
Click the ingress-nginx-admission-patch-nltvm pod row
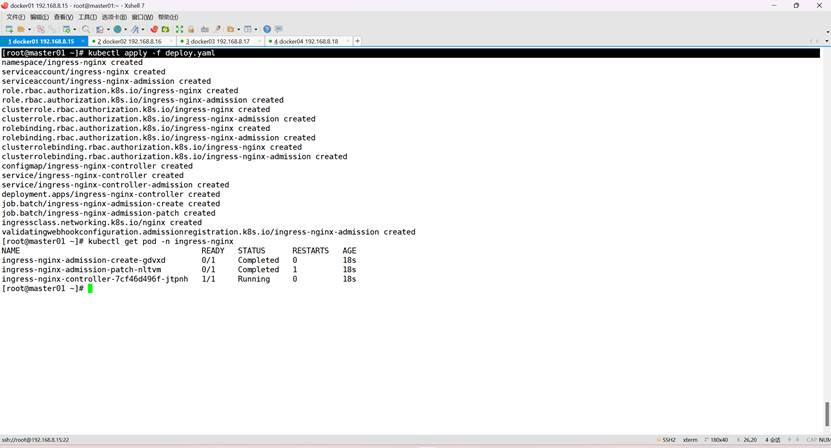coord(179,270)
